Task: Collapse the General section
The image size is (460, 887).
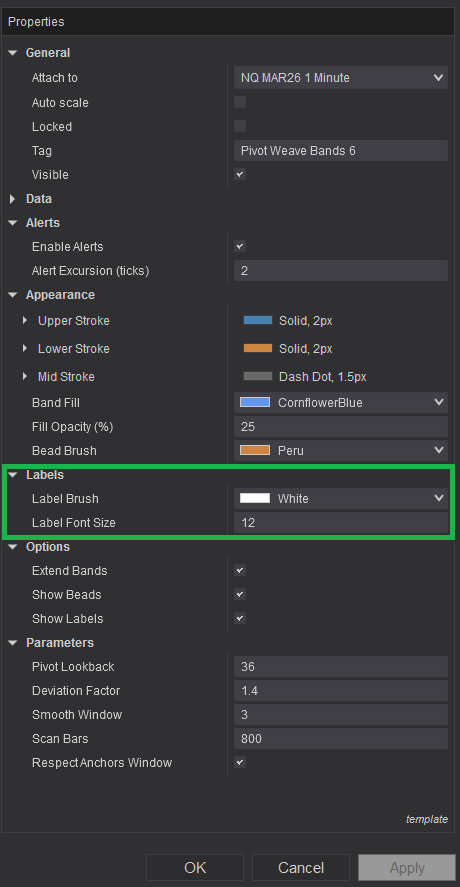Action: point(12,53)
